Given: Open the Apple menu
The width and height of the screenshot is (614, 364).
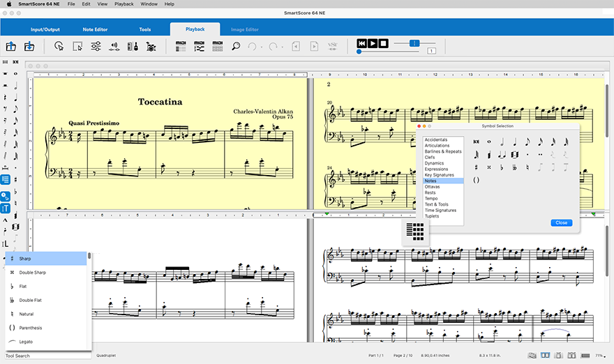Looking at the screenshot, I should 8,4.
